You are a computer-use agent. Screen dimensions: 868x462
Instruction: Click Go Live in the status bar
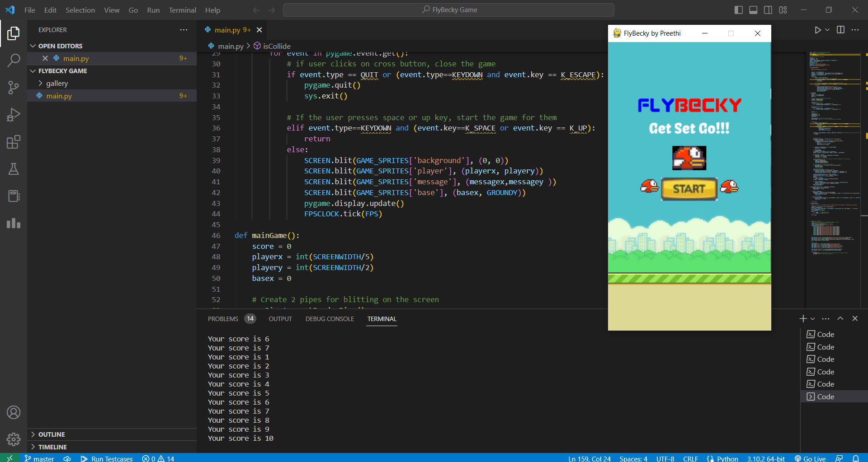(810, 458)
